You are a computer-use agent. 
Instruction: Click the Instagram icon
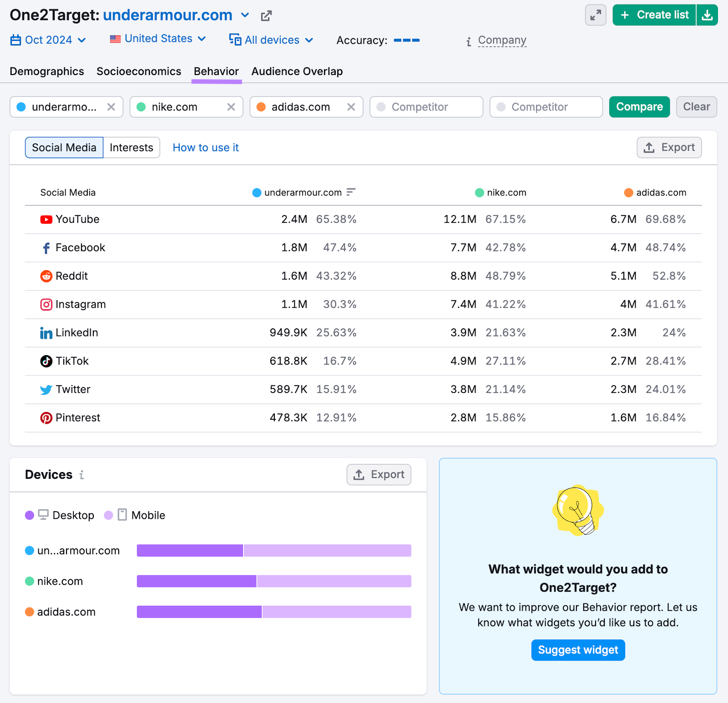tap(46, 304)
